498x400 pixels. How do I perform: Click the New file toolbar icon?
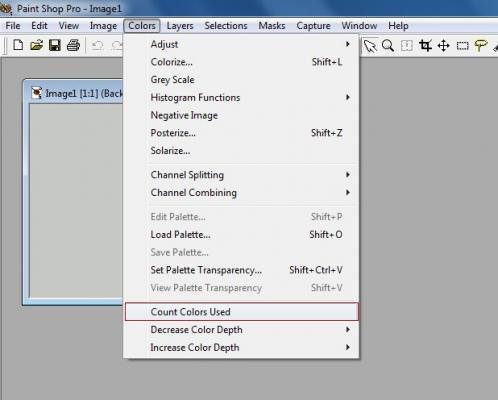(x=18, y=45)
